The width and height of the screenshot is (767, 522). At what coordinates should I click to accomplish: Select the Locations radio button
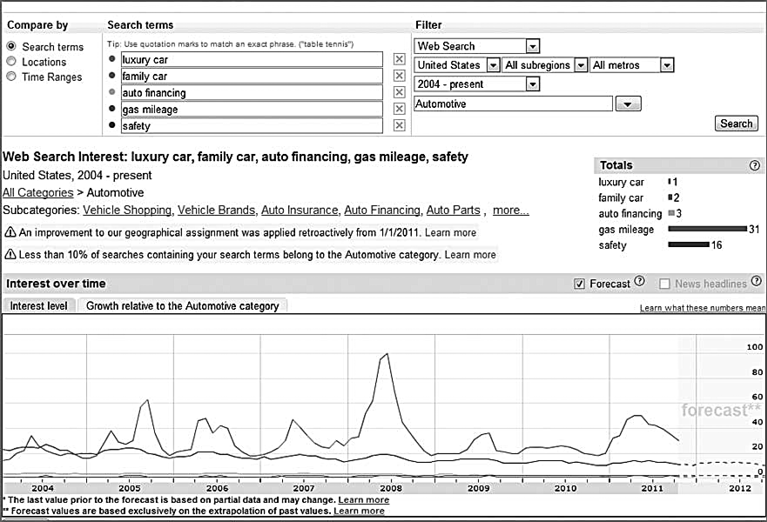click(x=11, y=62)
